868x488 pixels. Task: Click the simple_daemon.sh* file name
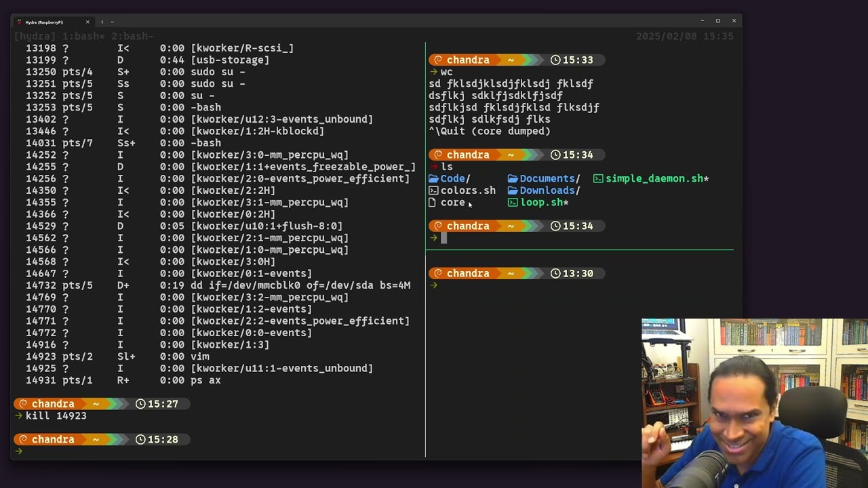click(657, 179)
